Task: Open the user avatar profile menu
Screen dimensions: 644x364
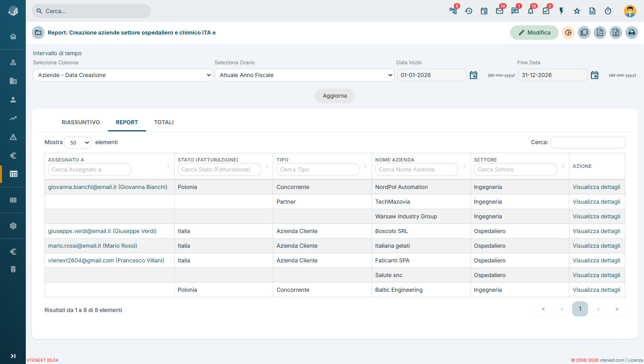Action: pyautogui.click(x=630, y=11)
